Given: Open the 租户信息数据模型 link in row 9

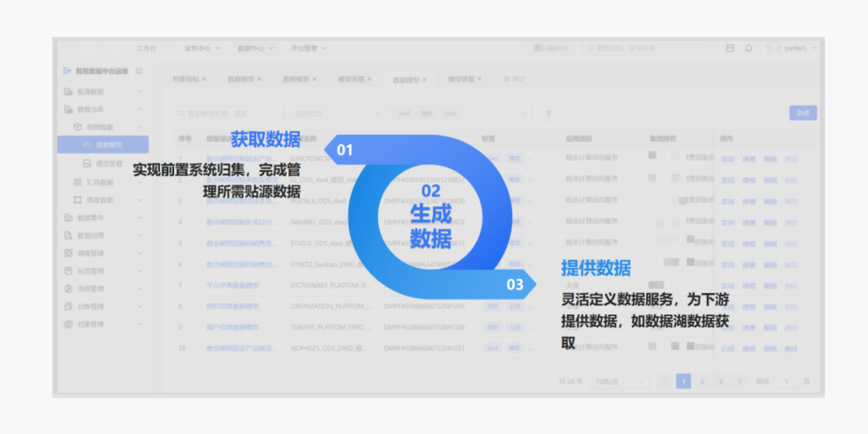Looking at the screenshot, I should click(x=232, y=327).
